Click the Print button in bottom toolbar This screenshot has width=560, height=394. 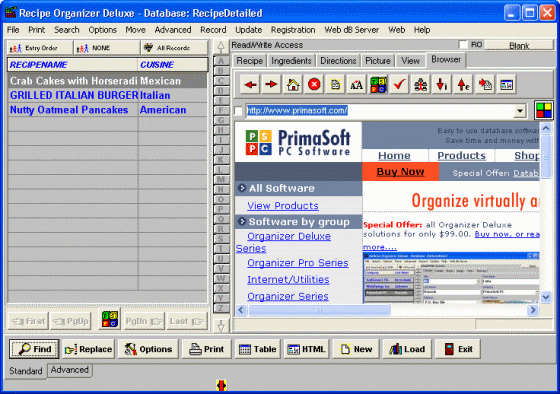coord(206,349)
